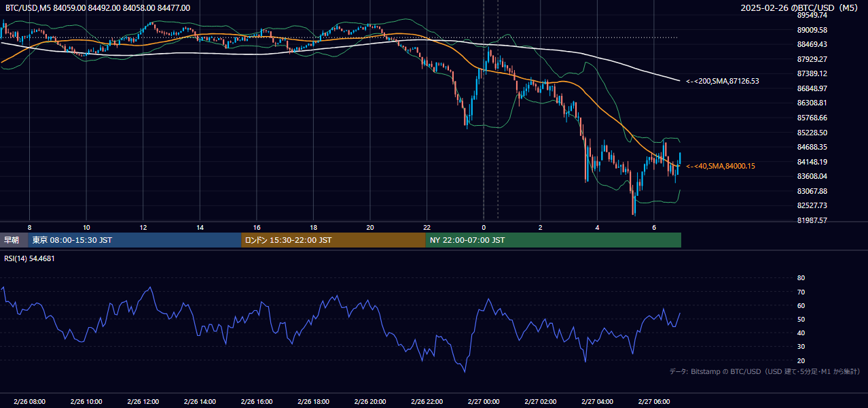Click the RSI axis level 20

coord(801,360)
